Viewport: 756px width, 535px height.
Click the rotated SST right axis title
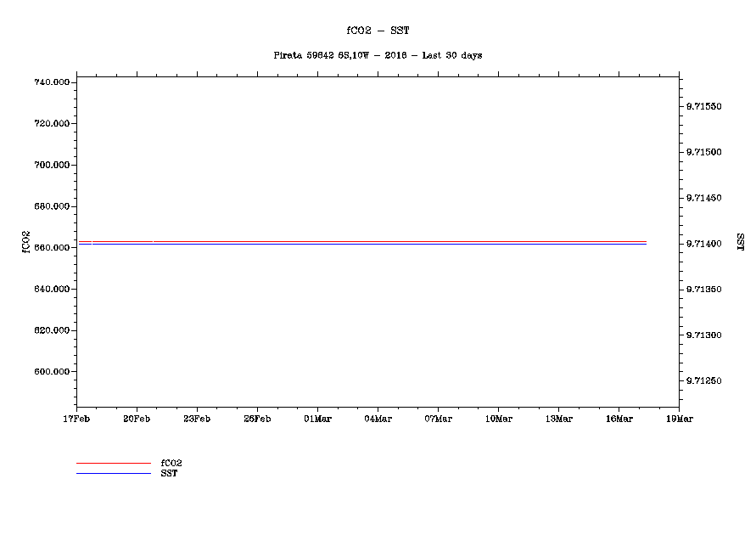click(x=740, y=241)
